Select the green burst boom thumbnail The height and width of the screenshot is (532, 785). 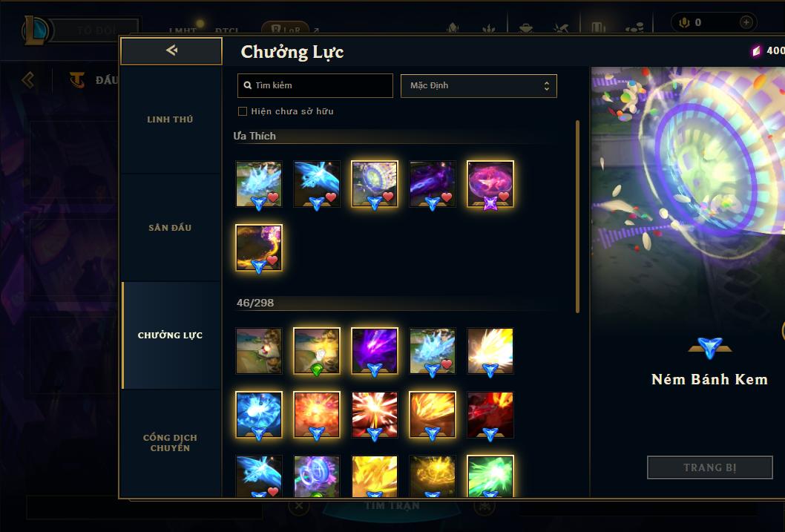pos(490,476)
